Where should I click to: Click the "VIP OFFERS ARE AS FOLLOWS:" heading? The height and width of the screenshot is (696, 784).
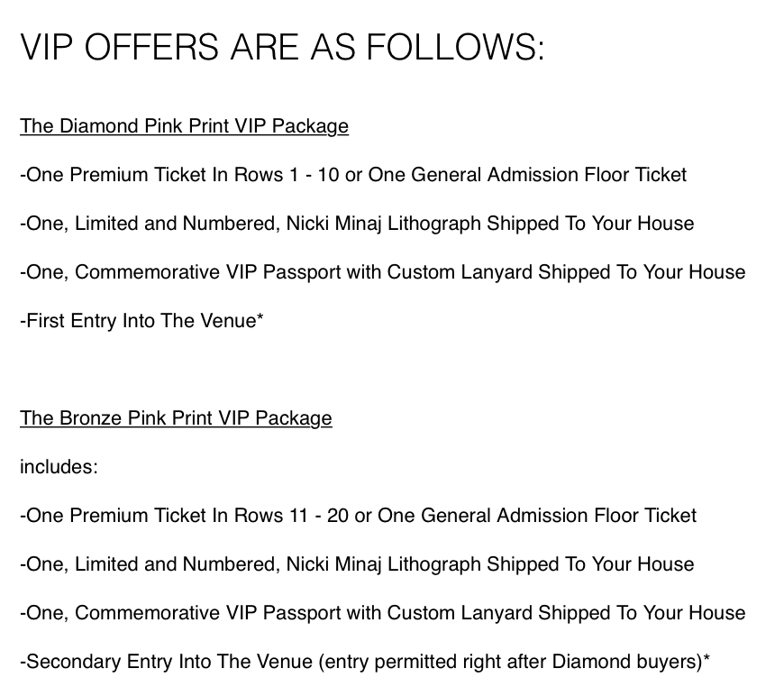tap(282, 47)
